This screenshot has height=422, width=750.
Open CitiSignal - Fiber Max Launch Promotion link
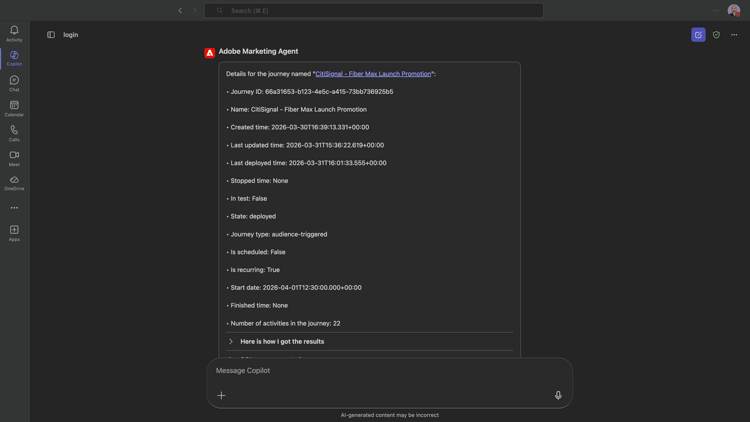373,74
